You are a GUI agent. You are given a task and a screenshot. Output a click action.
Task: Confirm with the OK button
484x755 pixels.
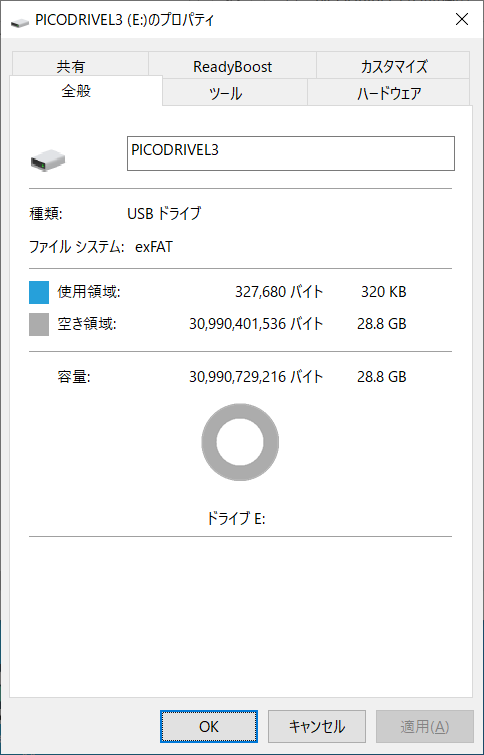[x=209, y=727]
